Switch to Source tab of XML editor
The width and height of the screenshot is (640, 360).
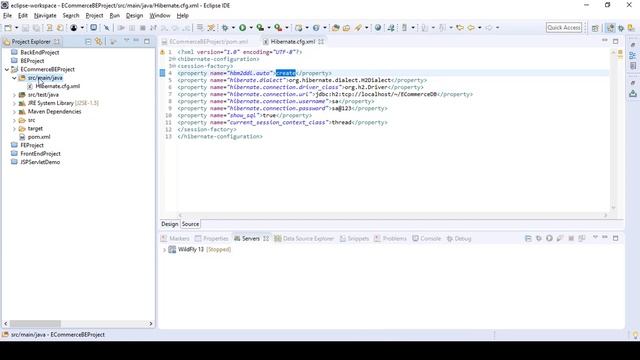pyautogui.click(x=190, y=224)
